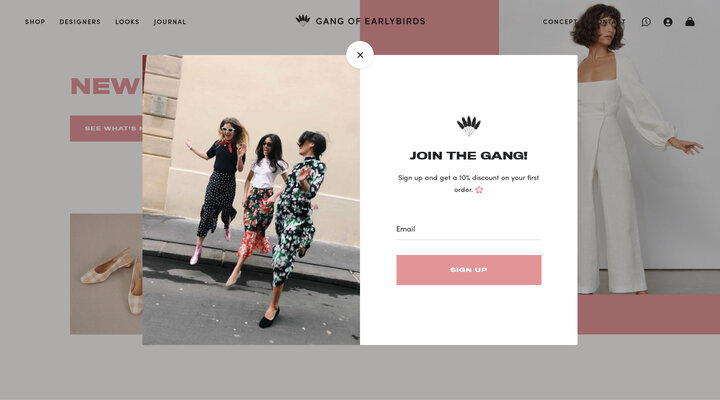
Task: Click the Gang of Earlybirds title
Action: click(x=371, y=21)
